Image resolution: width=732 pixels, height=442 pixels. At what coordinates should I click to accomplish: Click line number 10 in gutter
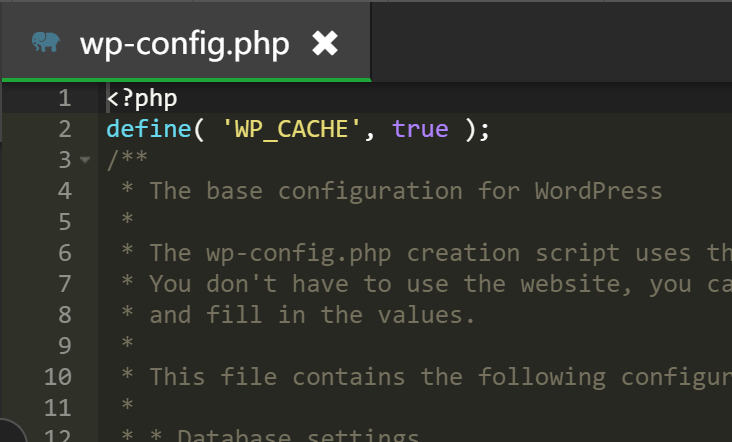58,377
